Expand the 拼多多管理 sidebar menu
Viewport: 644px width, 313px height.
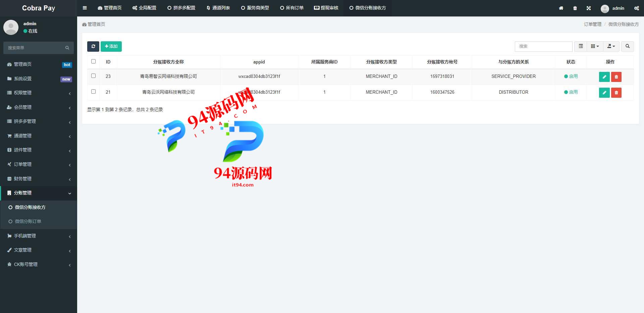[x=39, y=122]
